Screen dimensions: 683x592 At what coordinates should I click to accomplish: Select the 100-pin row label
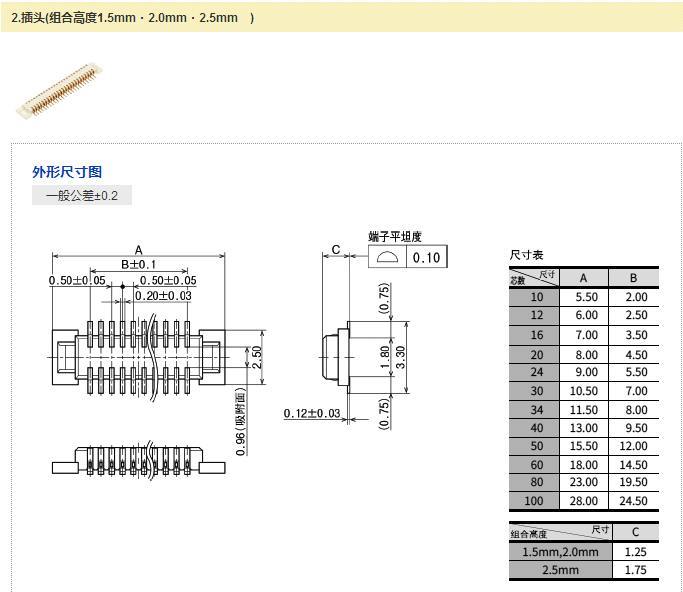[x=537, y=501]
